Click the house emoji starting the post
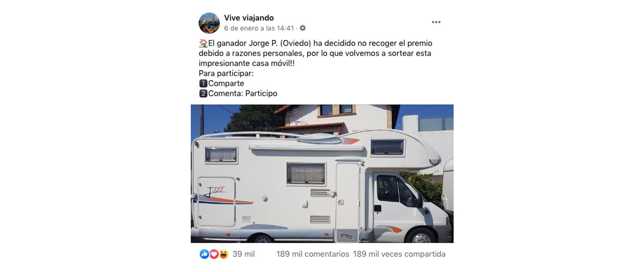 click(x=203, y=43)
